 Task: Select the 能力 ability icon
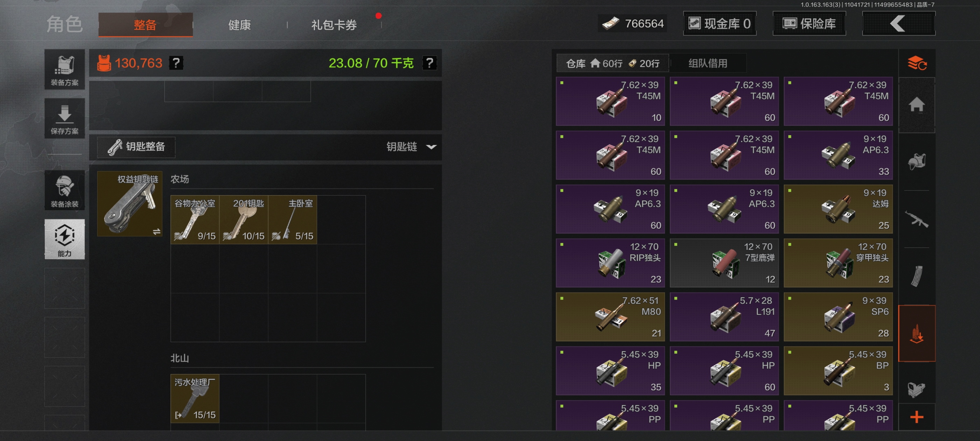(x=64, y=239)
